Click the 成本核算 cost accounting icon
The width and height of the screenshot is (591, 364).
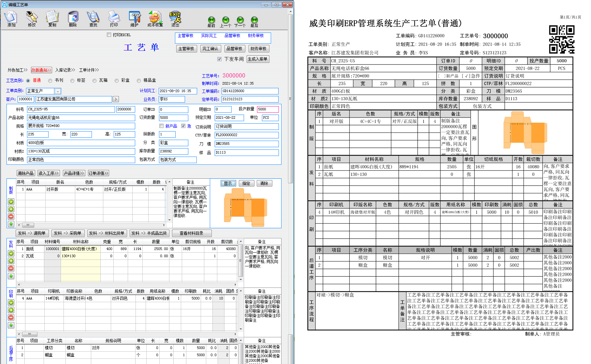155,19
